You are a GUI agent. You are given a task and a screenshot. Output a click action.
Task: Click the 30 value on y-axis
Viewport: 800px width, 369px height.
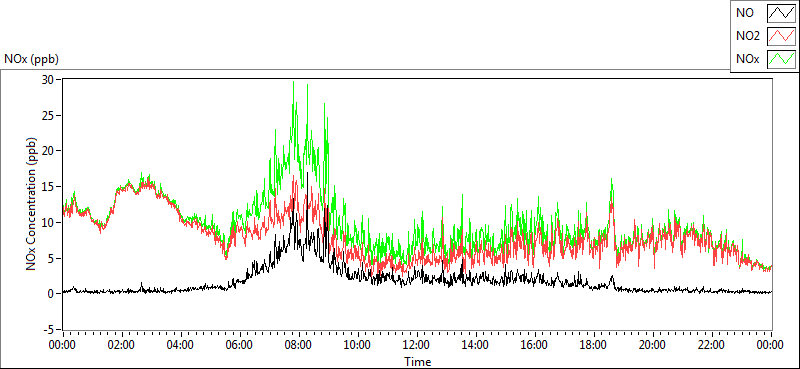[x=48, y=80]
